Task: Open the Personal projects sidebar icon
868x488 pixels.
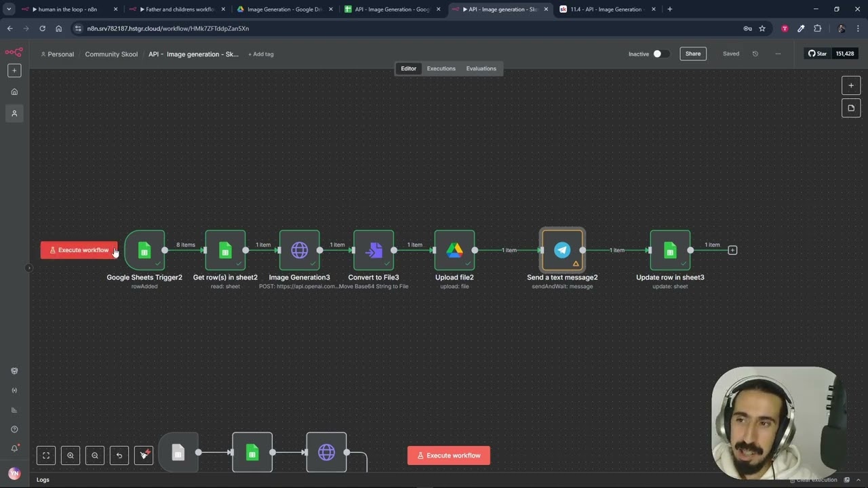Action: 14,113
